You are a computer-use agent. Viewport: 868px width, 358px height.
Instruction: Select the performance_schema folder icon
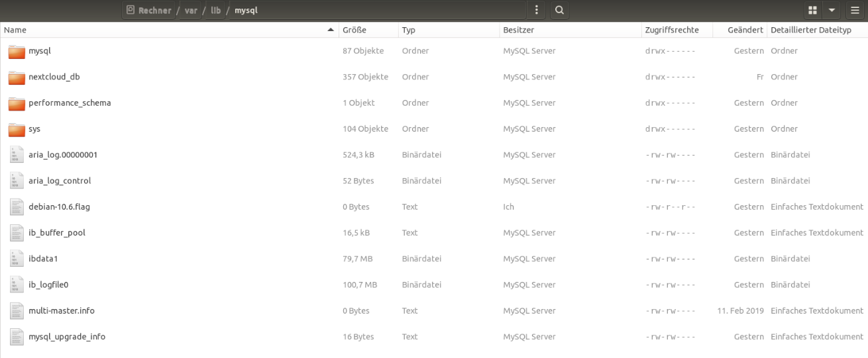pos(17,103)
